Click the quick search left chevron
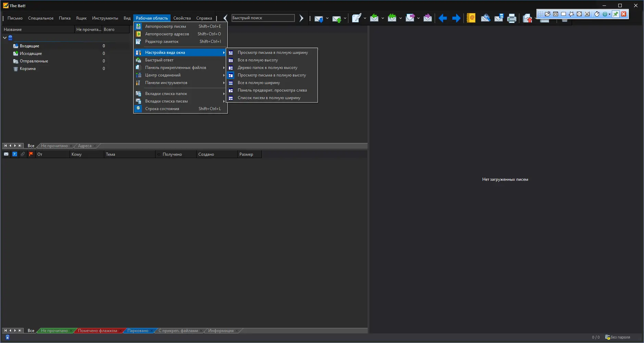The image size is (644, 343). pyautogui.click(x=225, y=18)
